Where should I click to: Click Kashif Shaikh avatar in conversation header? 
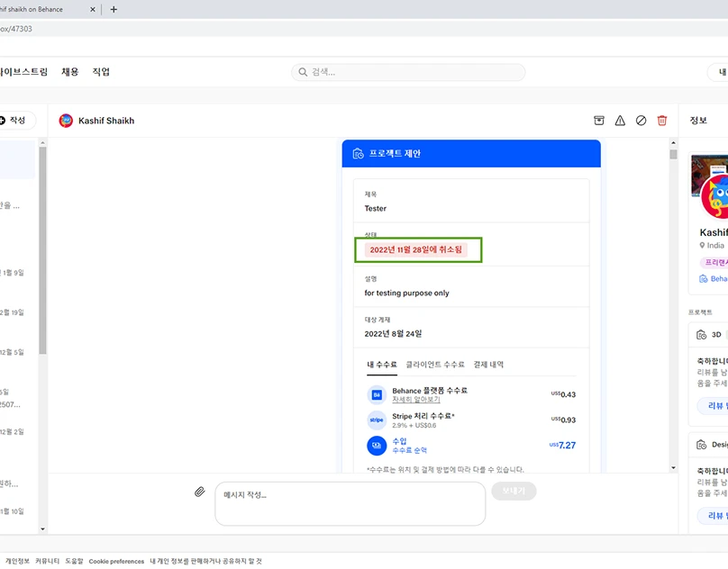66,121
